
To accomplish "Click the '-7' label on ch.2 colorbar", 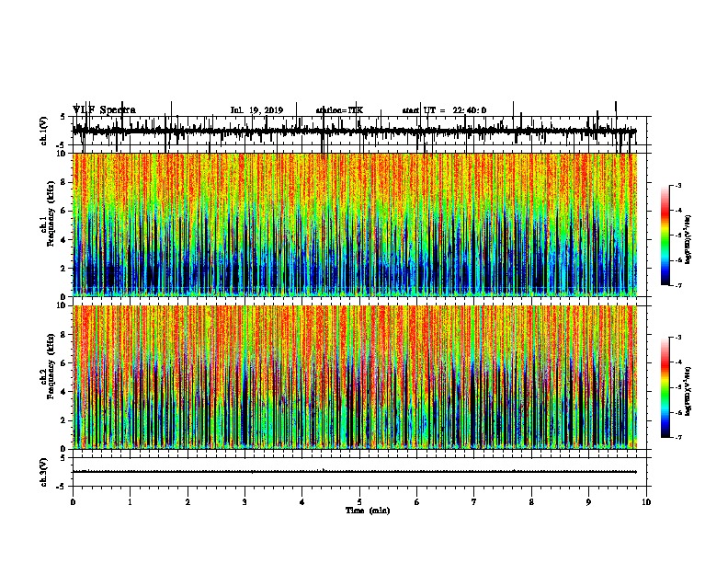I will (677, 437).
